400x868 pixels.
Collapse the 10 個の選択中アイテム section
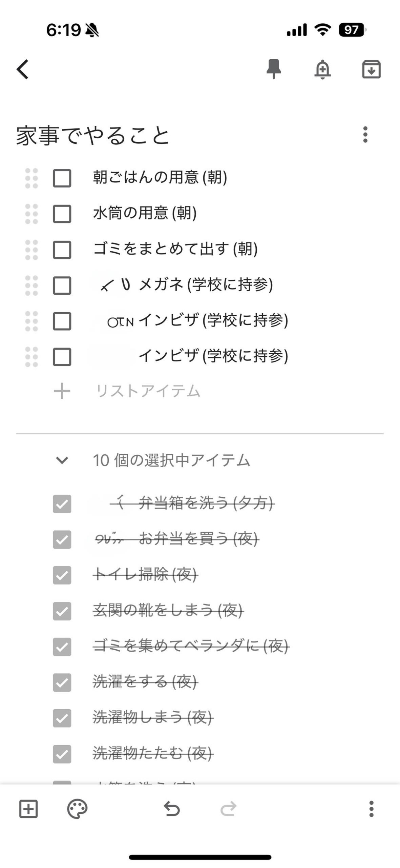62,460
